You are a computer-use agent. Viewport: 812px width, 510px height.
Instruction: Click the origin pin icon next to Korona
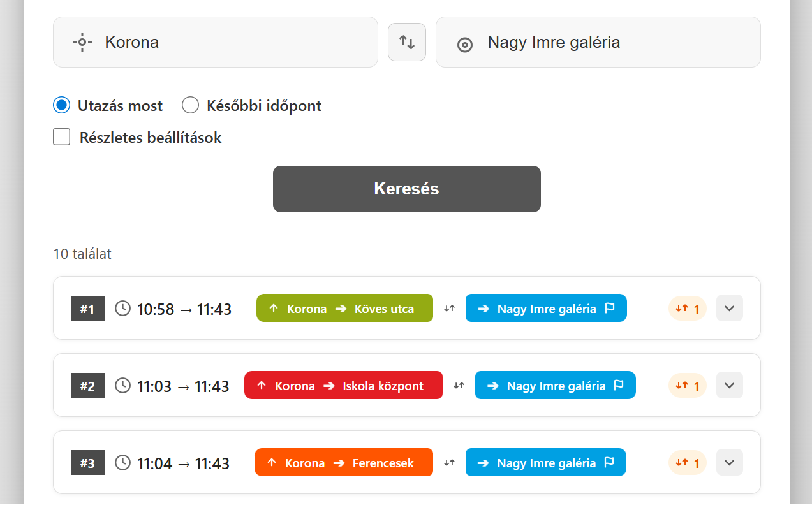coord(82,42)
